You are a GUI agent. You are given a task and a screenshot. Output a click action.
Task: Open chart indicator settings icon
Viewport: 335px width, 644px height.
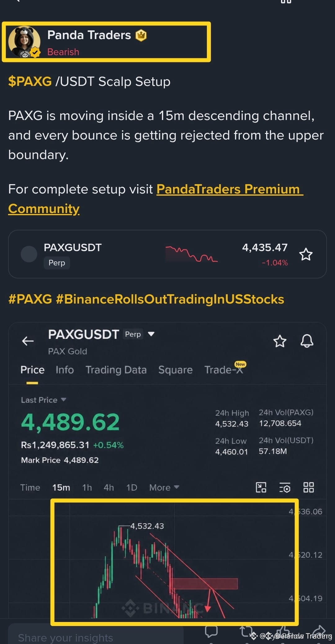[285, 487]
